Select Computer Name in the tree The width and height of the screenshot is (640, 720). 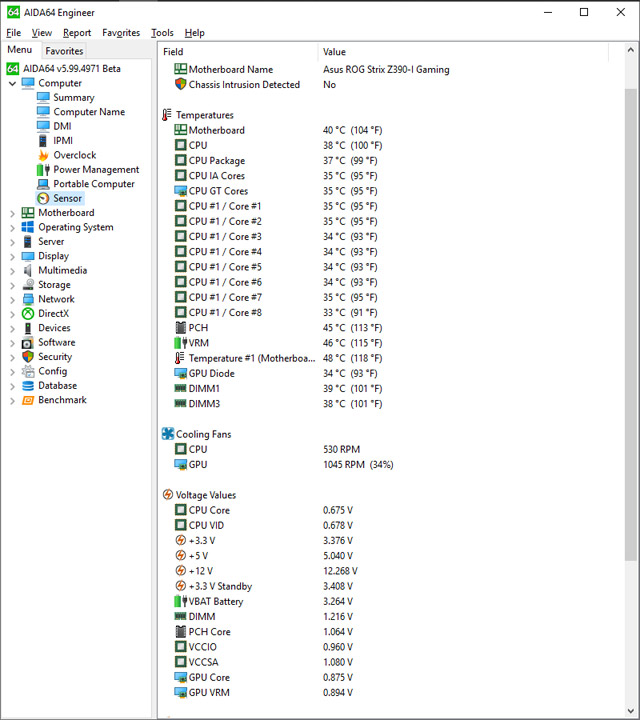tap(89, 112)
